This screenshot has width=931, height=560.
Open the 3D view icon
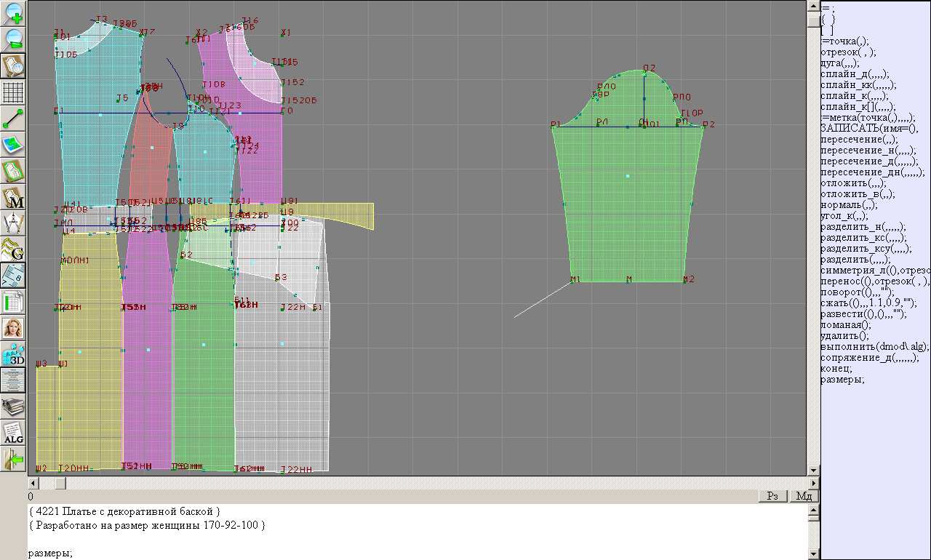pos(14,354)
